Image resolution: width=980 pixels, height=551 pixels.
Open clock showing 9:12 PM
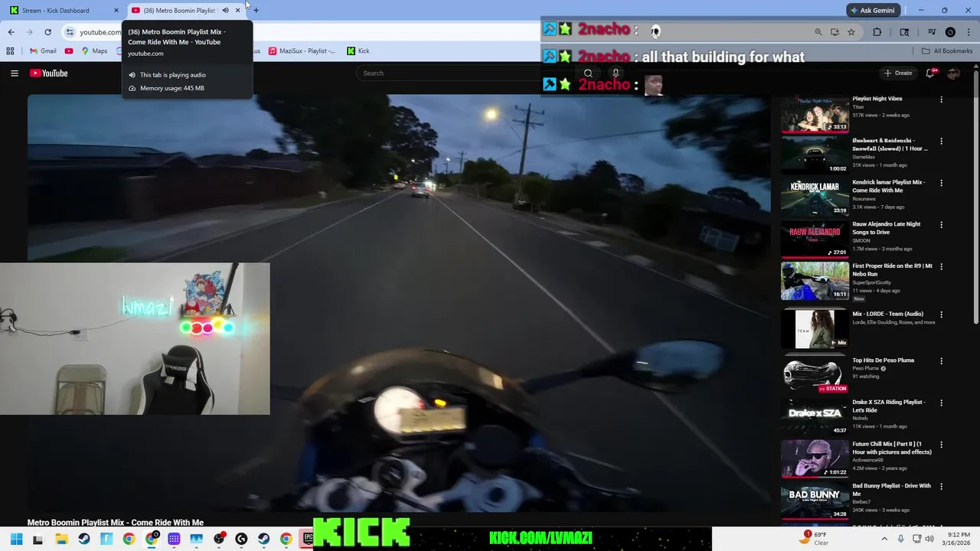point(958,539)
